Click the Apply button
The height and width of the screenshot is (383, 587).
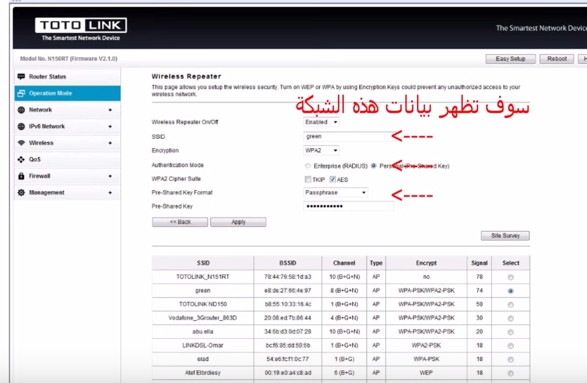click(x=238, y=222)
